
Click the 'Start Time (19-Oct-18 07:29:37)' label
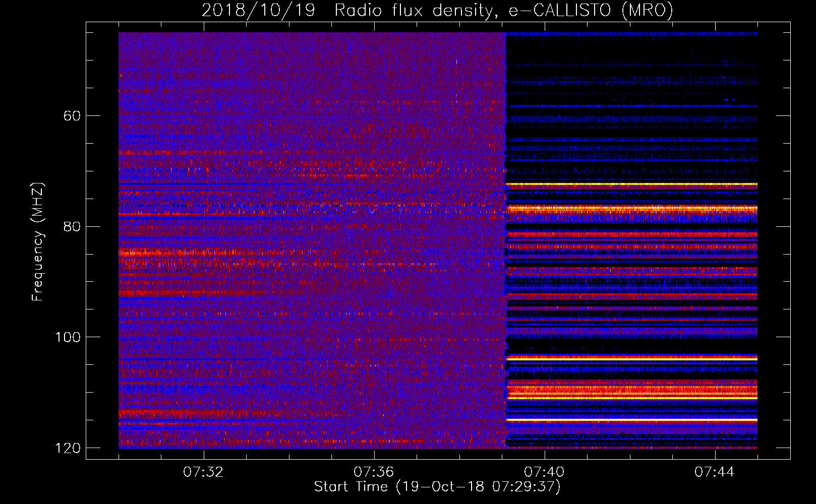coord(437,486)
